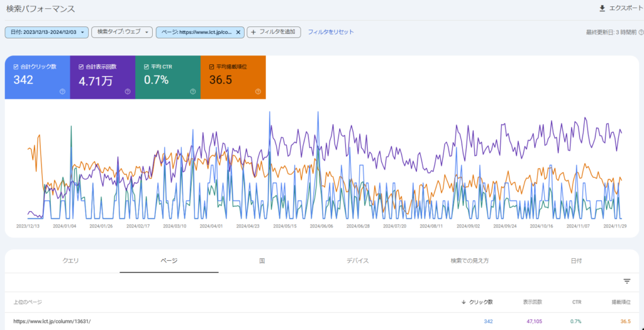Open the table filter rows icon
The height and width of the screenshot is (330, 644).
[627, 282]
